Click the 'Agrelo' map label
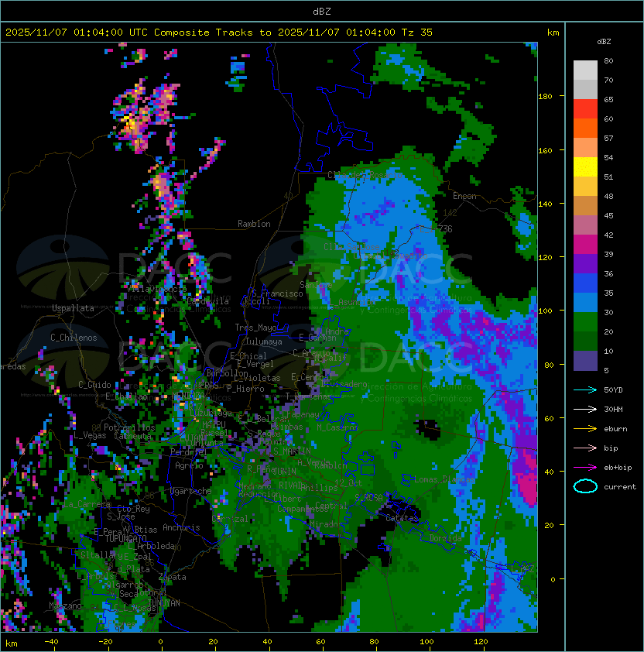The height and width of the screenshot is (652, 644). tap(189, 465)
